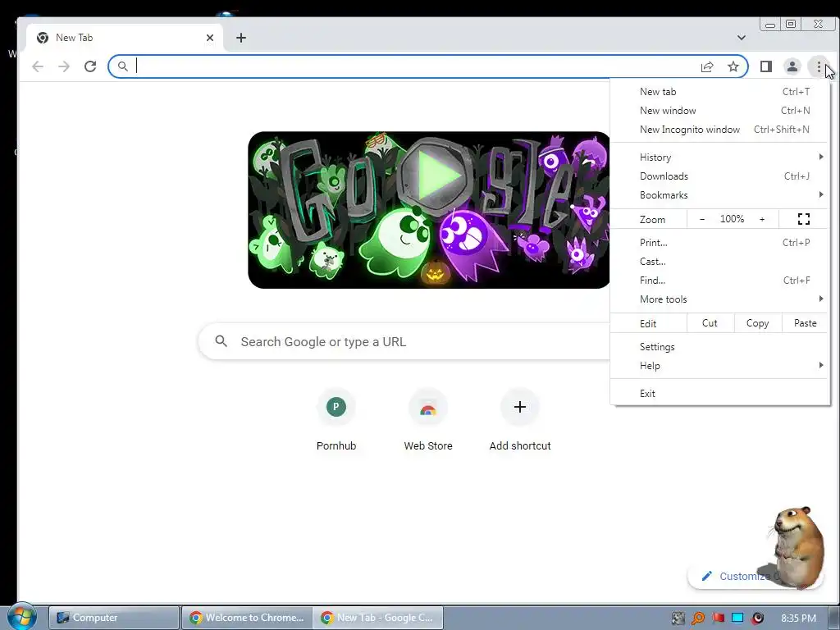Close the New Tab tab
This screenshot has width=840, height=630.
point(210,38)
